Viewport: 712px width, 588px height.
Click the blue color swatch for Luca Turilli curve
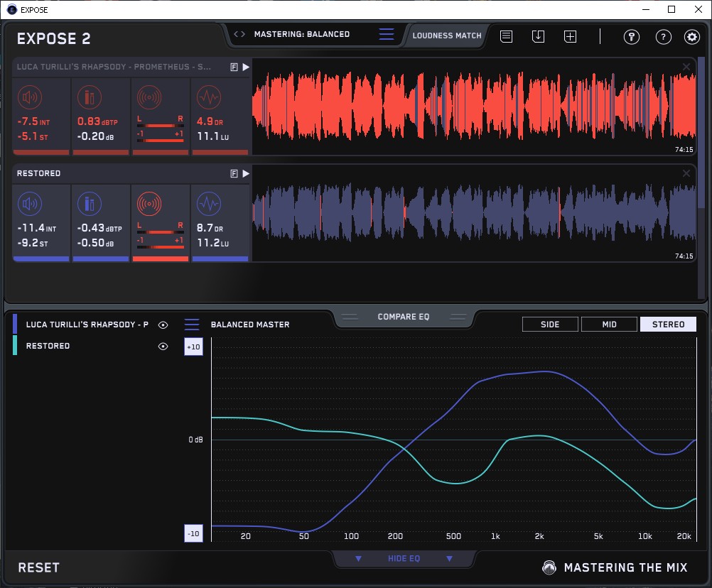[x=15, y=324]
